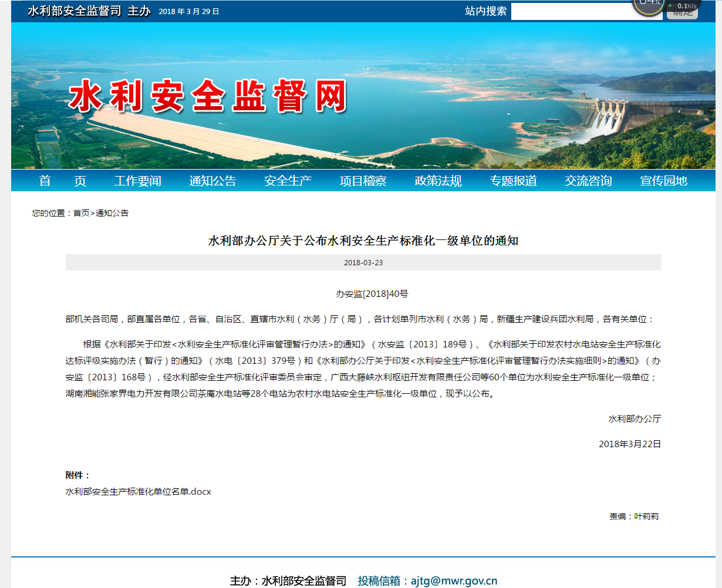Screen dimensions: 722x588
Task: Open 政策法规 from the navigation bar
Action: point(438,181)
